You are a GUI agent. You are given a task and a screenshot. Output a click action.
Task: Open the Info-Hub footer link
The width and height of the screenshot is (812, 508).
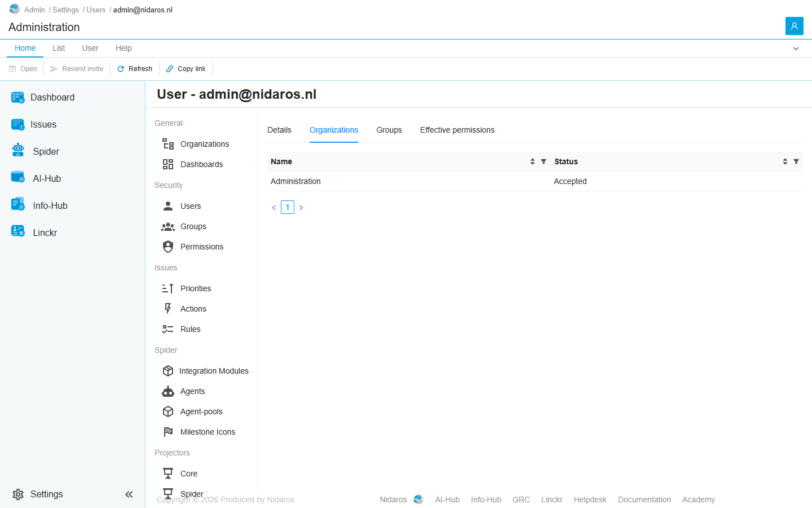click(x=486, y=500)
